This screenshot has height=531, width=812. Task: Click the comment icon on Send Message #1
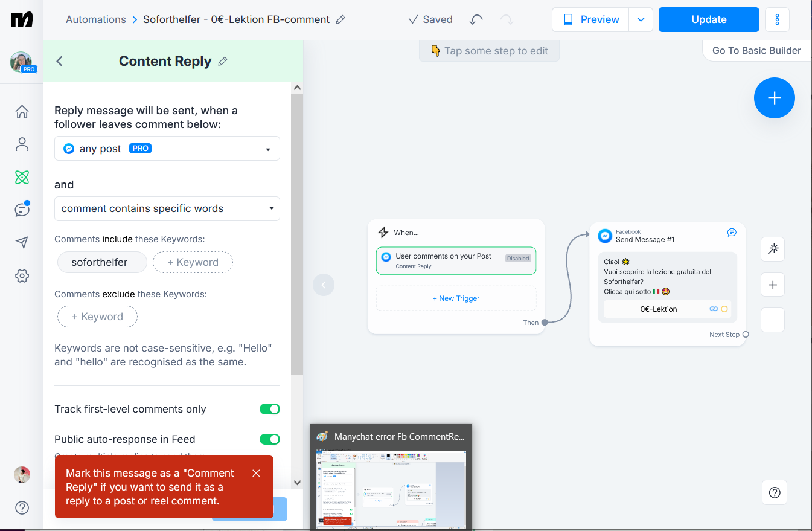point(732,232)
